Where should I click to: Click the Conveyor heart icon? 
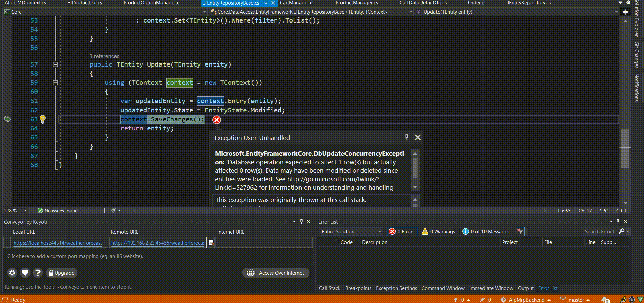coord(25,273)
